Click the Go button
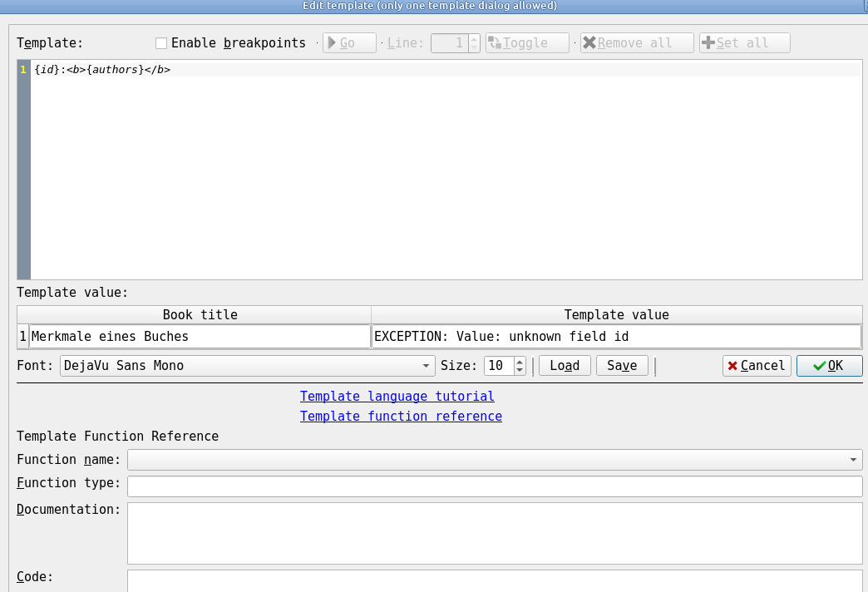 (x=349, y=43)
